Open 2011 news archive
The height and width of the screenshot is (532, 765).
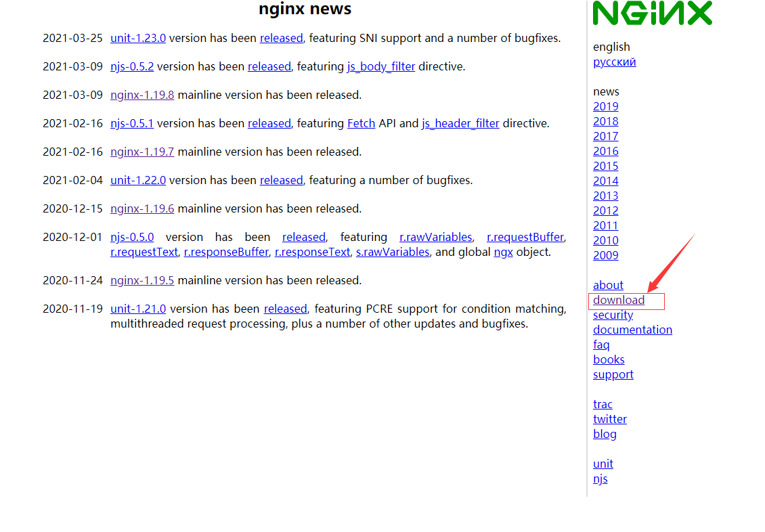605,225
